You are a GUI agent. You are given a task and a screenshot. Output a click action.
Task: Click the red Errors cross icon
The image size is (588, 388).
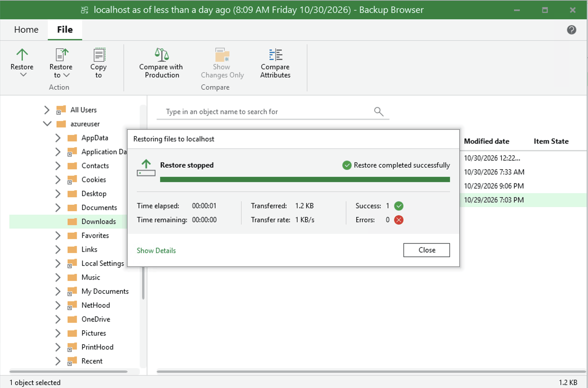399,220
